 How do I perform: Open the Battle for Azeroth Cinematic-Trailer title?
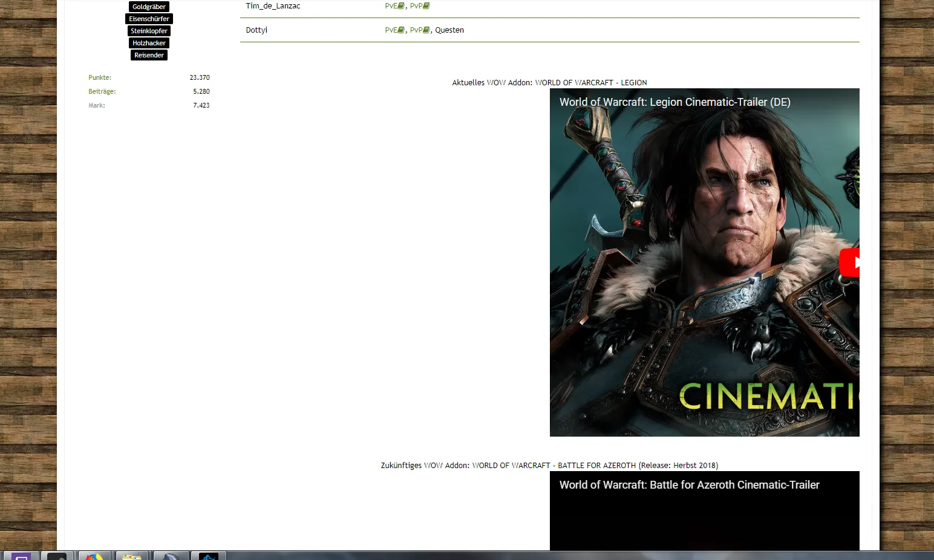click(689, 485)
